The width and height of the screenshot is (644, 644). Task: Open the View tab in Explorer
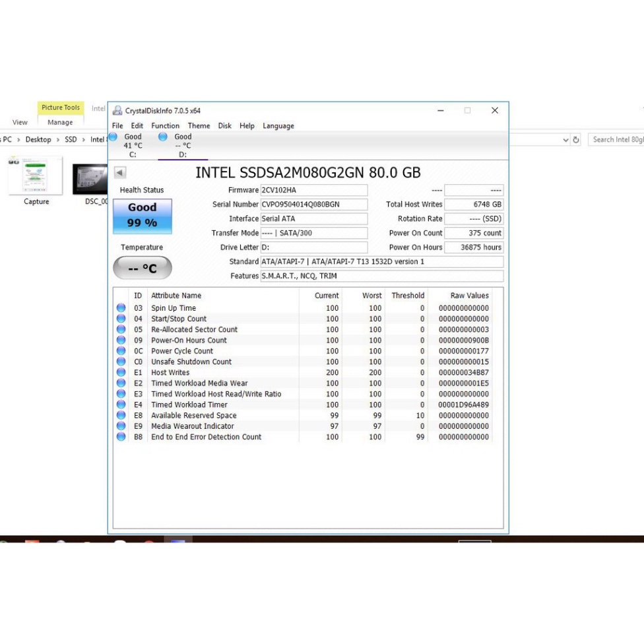(x=20, y=122)
